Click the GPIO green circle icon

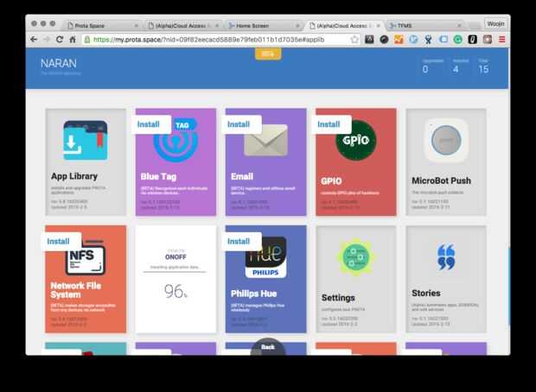[356, 141]
